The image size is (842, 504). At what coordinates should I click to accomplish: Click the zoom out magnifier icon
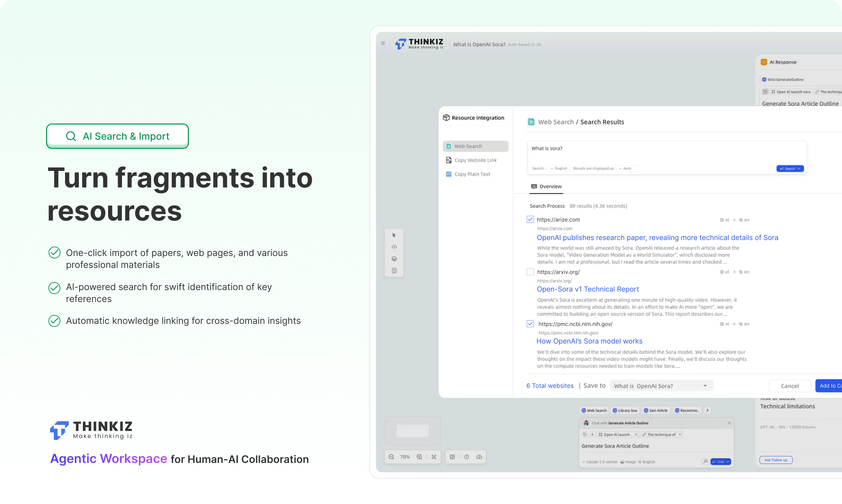[x=391, y=457]
